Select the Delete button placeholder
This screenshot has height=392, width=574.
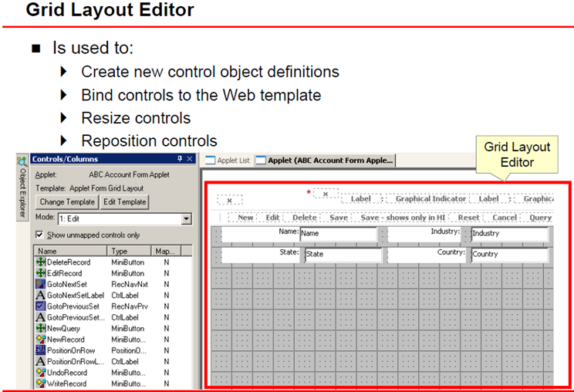click(x=304, y=218)
